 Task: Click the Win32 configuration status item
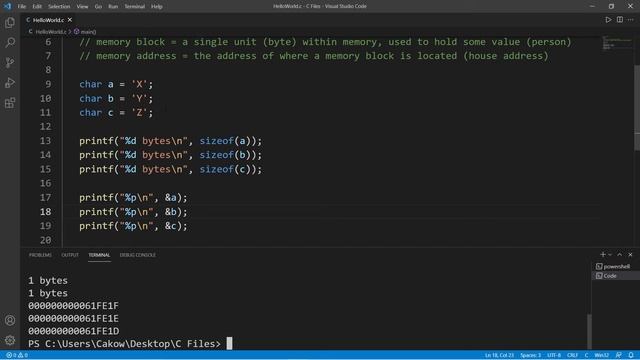click(602, 355)
